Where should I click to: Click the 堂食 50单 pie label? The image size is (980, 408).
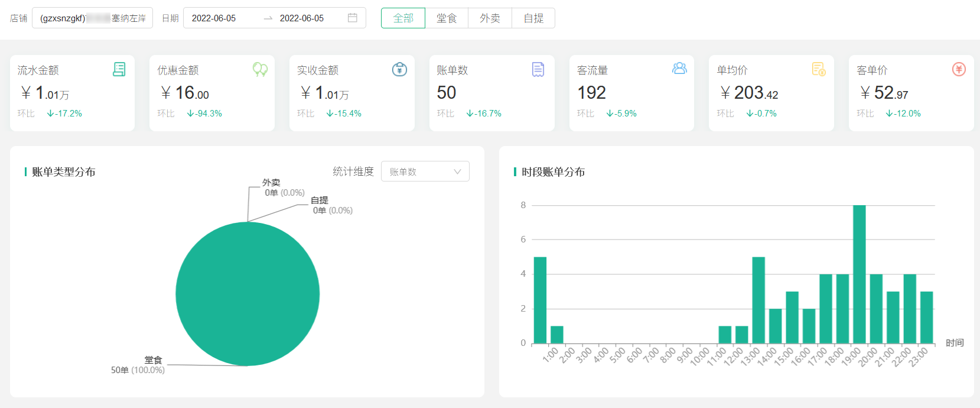pos(138,365)
